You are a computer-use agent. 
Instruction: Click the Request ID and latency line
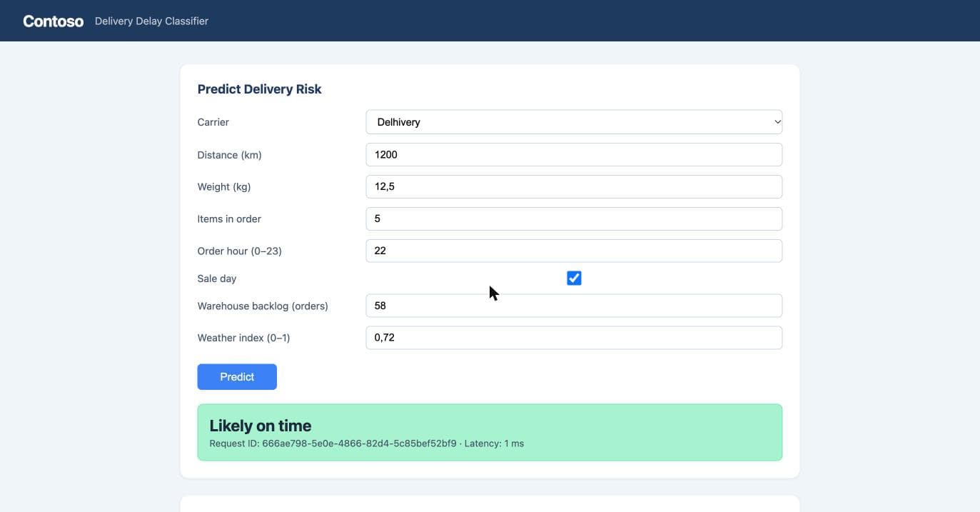367,443
